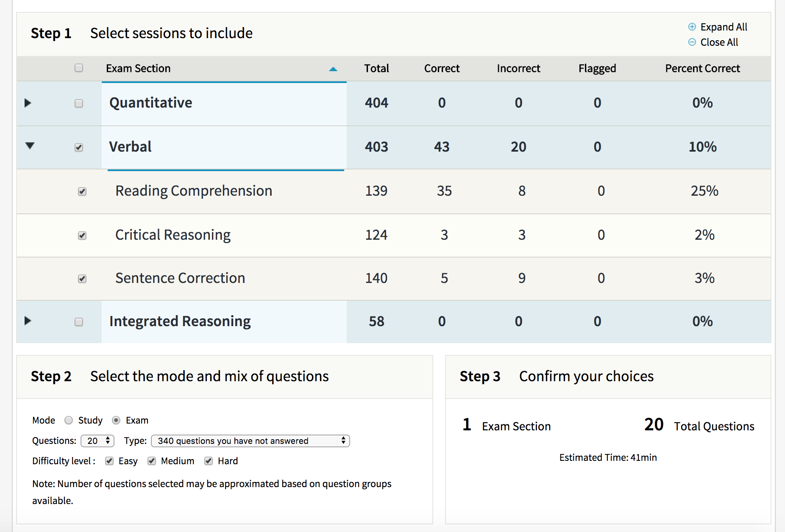
Task: Uncheck the Verbal section checkbox
Action: point(79,147)
